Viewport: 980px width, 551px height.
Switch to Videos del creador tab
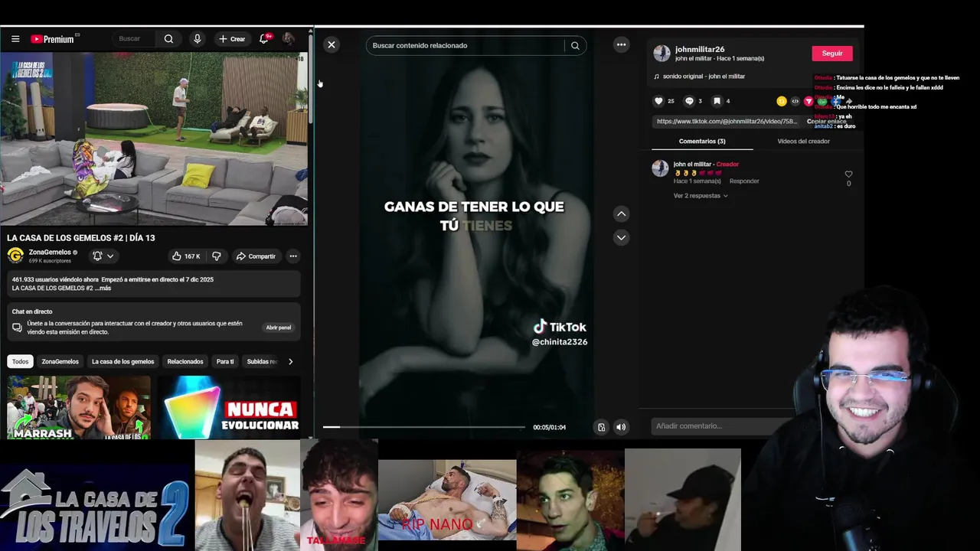coord(803,142)
